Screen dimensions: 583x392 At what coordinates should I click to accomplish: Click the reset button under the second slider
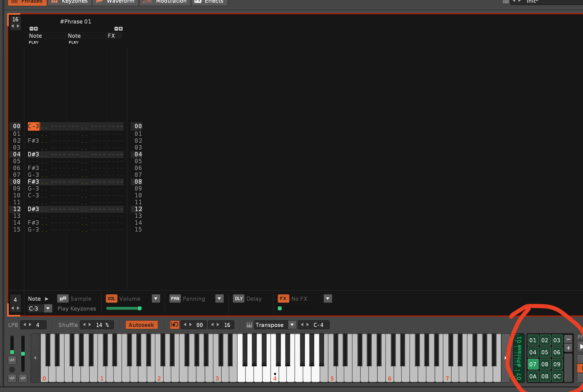pyautogui.click(x=23, y=378)
